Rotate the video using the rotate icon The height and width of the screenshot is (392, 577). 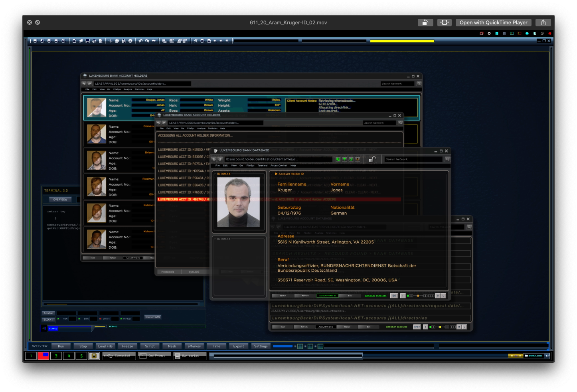coord(425,23)
